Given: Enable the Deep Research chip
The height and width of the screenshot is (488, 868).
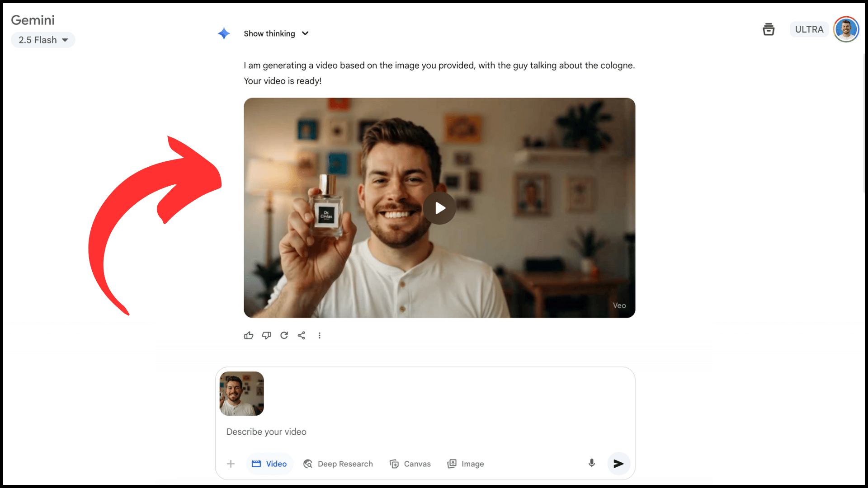Looking at the screenshot, I should point(338,464).
